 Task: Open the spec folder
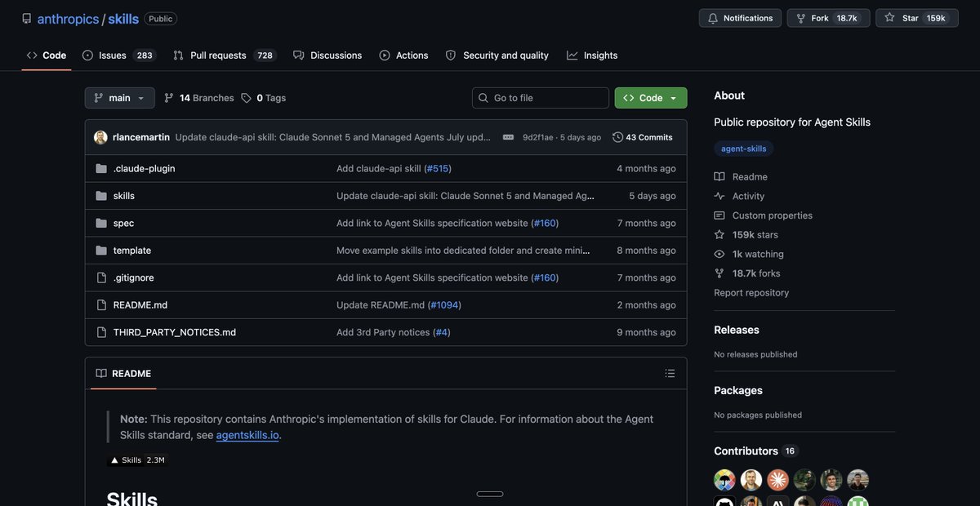pyautogui.click(x=123, y=223)
